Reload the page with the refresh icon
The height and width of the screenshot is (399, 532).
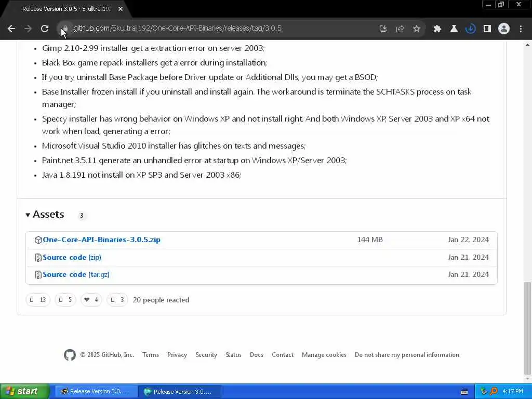[x=45, y=29]
